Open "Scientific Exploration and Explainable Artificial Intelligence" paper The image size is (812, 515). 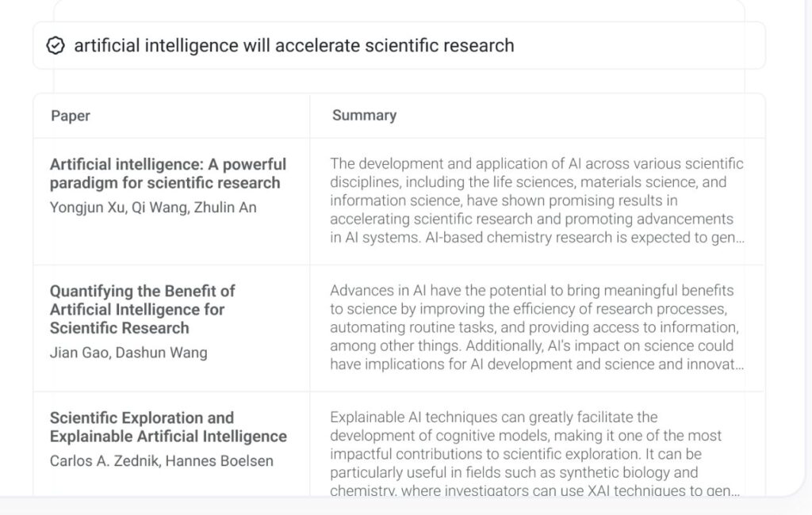[167, 427]
